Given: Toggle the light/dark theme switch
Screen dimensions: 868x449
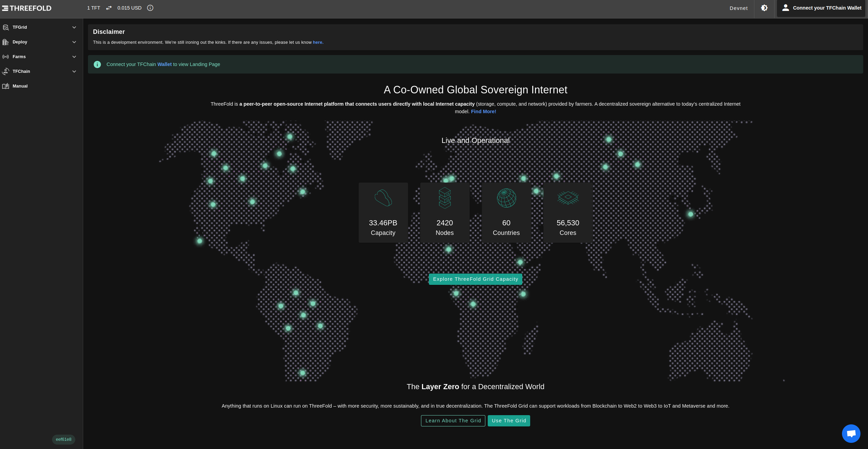Looking at the screenshot, I should 764,8.
